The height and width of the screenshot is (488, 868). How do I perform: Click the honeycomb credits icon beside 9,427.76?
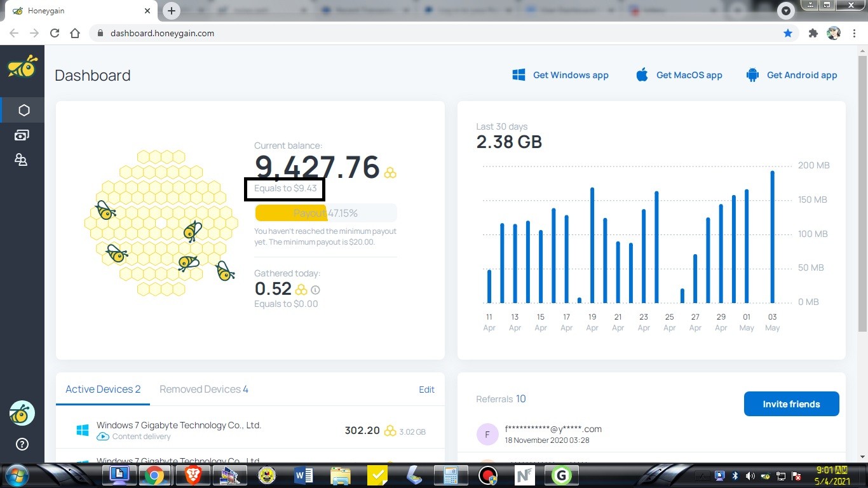point(390,172)
